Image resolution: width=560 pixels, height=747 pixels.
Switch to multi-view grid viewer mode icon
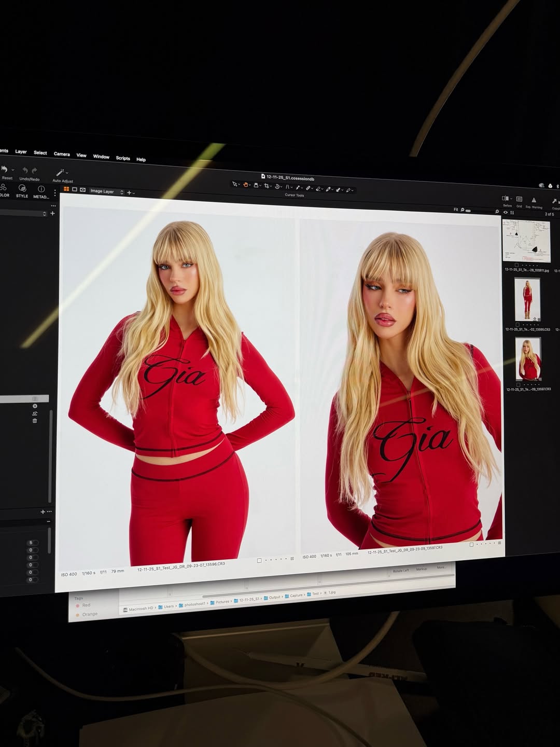66,190
